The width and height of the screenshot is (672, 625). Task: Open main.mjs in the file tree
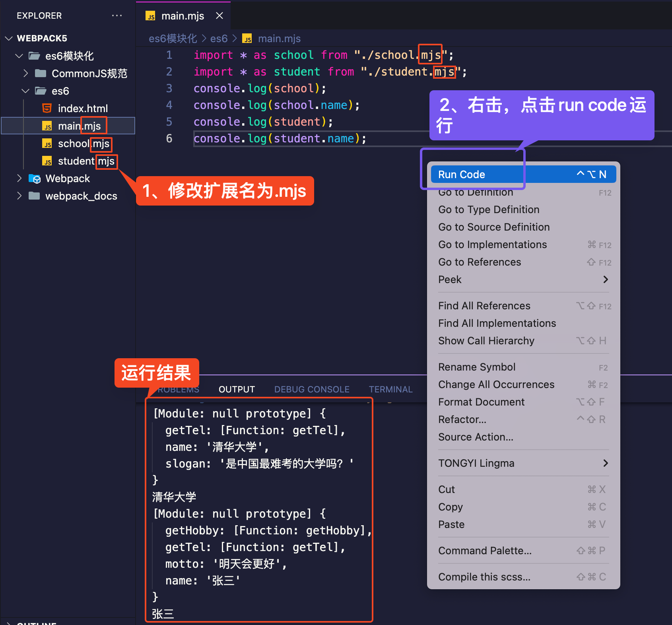(79, 126)
